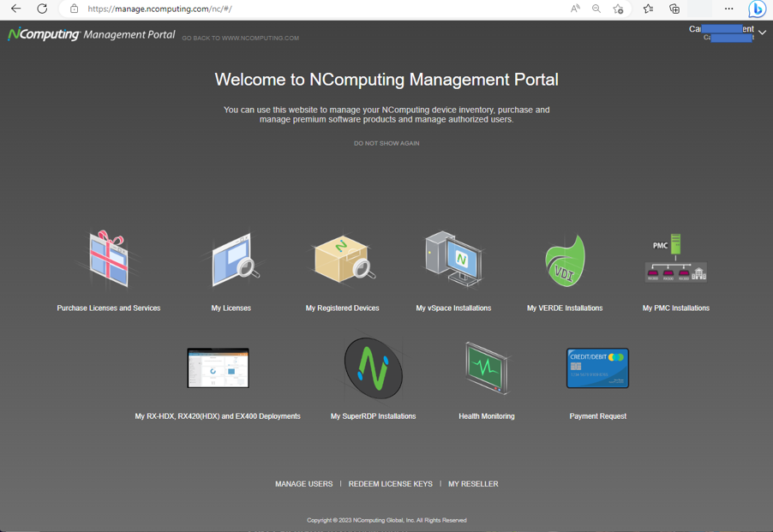The width and height of the screenshot is (773, 532).
Task: Open RX-HDX deployments dashboard thumbnail icon
Action: point(218,368)
